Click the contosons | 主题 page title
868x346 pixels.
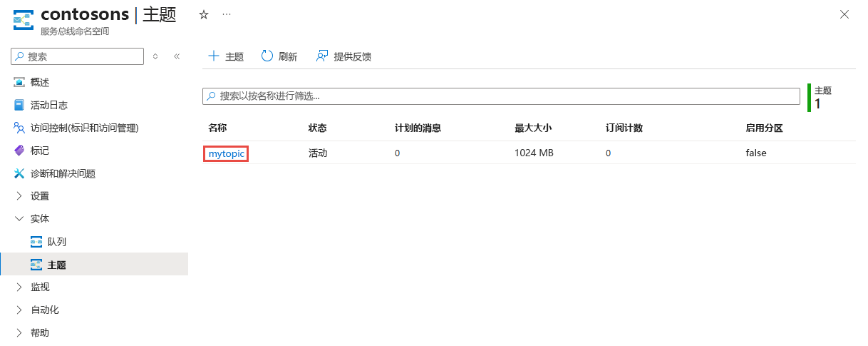(x=108, y=14)
